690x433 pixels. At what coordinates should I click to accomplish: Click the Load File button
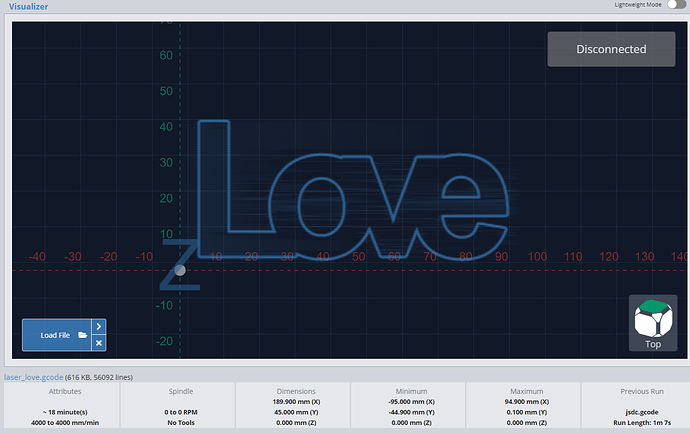(x=57, y=335)
